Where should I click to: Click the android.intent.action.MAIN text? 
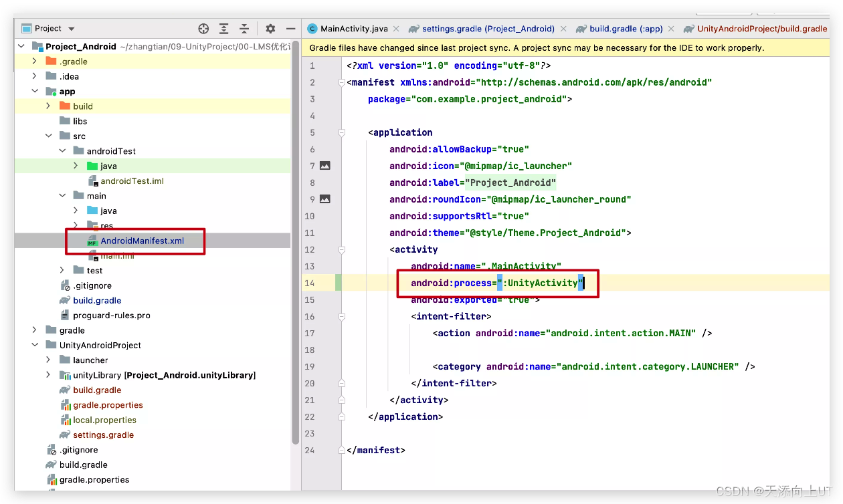point(623,333)
